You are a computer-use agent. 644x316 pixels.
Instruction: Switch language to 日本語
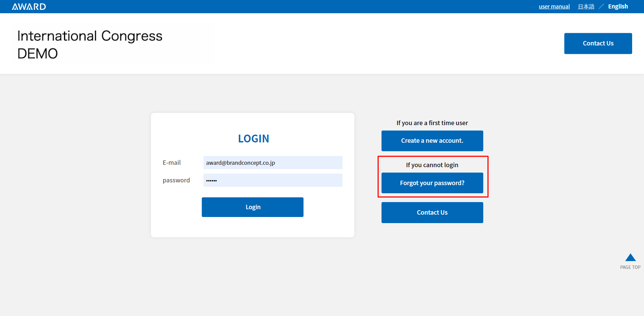click(x=586, y=6)
